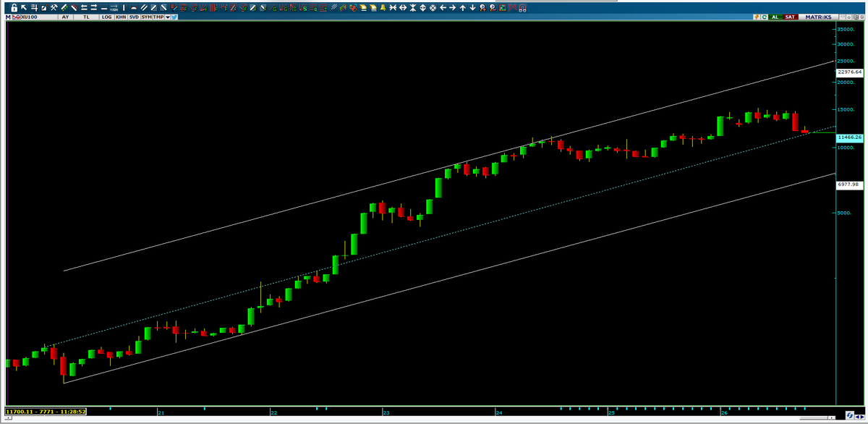Click the green AL buy button
This screenshot has width=868, height=424.
pos(775,17)
